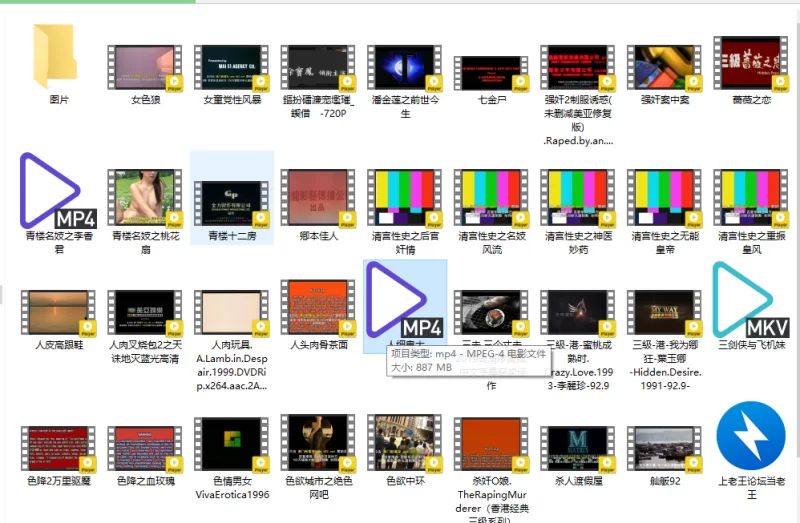Select the Hidden.Desire.1991 video file
This screenshot has width=800, height=523.
click(x=665, y=313)
